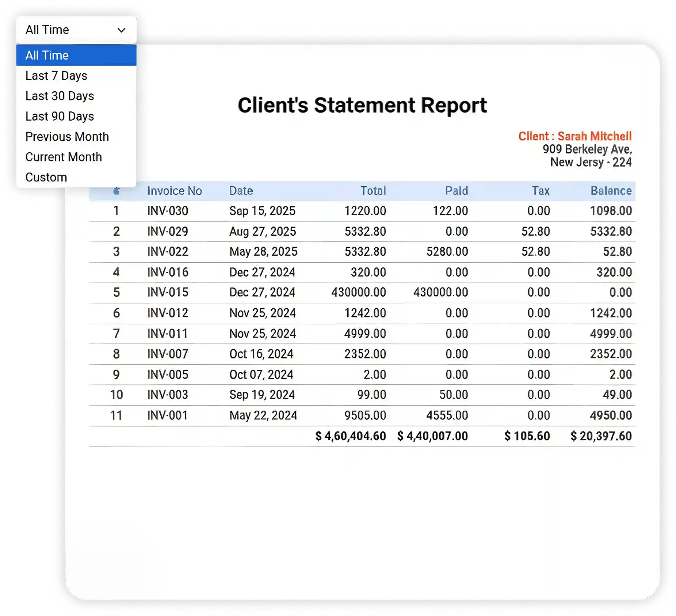Screen dimensions: 676x616
Task: Choose Last 30 Days filter option
Action: click(60, 96)
